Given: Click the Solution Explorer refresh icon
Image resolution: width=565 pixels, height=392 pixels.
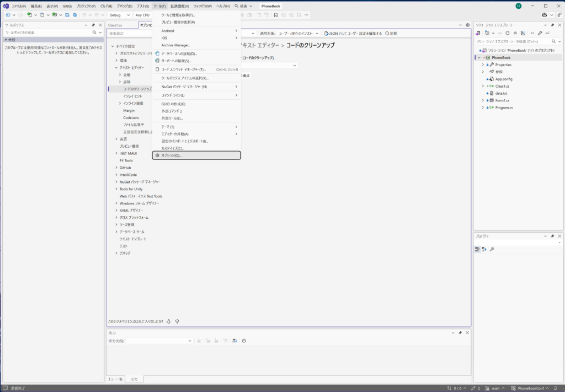Looking at the screenshot, I should point(507,33).
